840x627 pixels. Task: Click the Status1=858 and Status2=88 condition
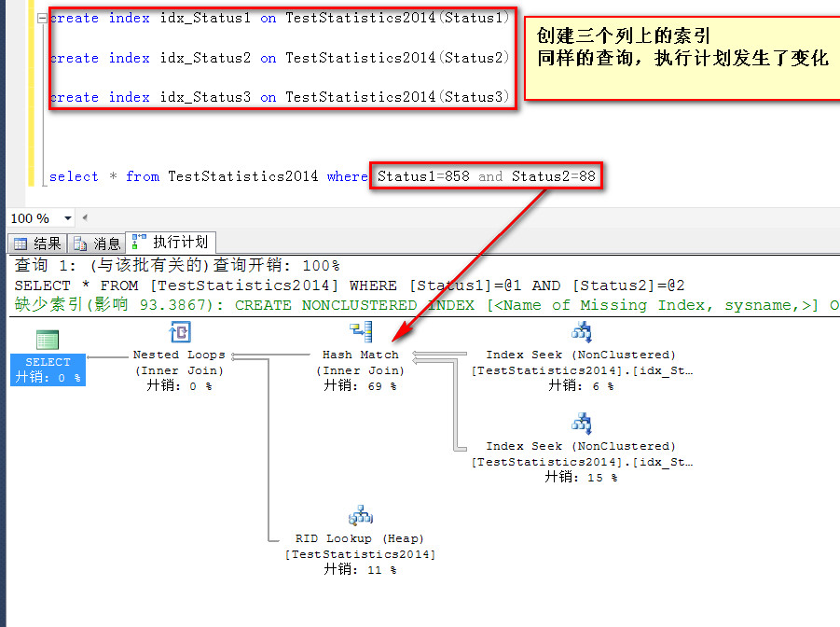tap(487, 176)
